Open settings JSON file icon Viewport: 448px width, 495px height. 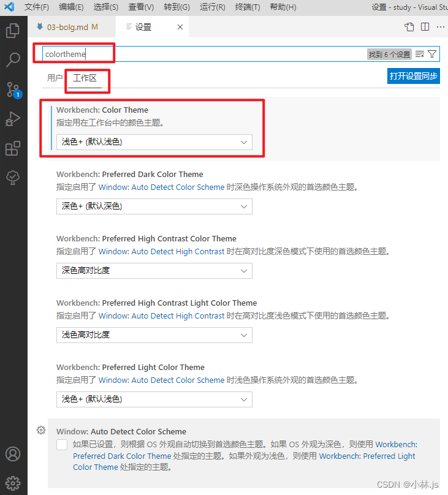click(409, 27)
